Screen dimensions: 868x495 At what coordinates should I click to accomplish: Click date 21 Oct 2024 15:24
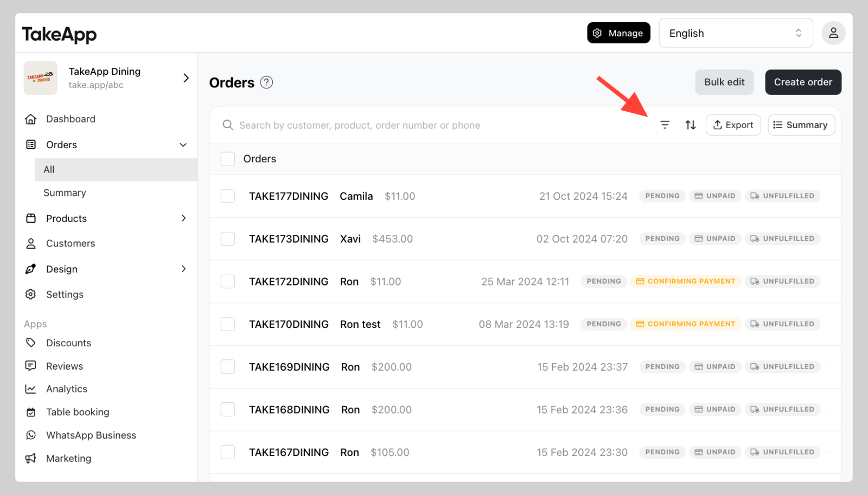(583, 196)
